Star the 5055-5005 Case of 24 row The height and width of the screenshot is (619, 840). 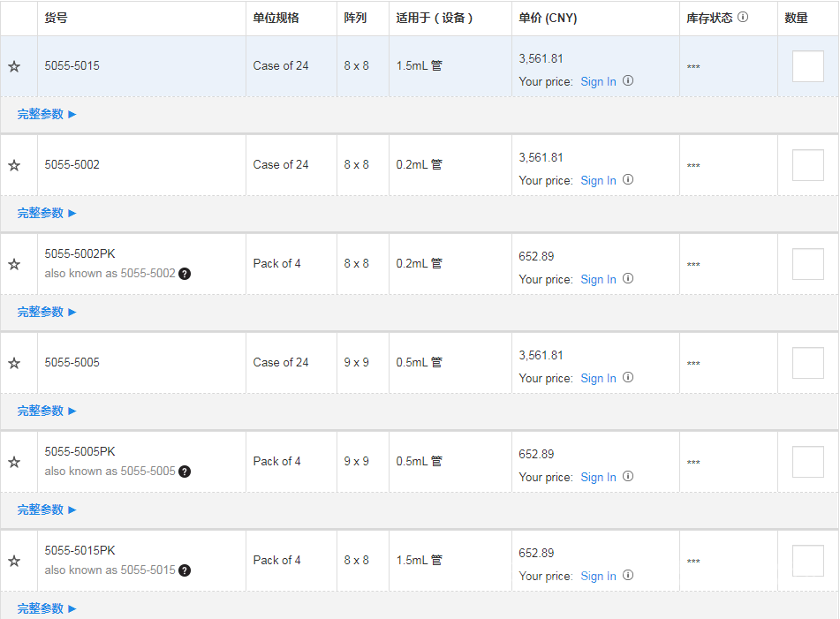point(14,363)
